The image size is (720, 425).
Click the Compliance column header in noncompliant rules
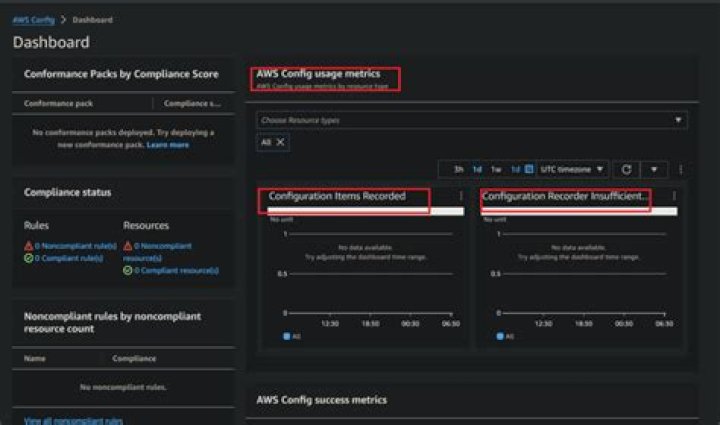pos(134,358)
